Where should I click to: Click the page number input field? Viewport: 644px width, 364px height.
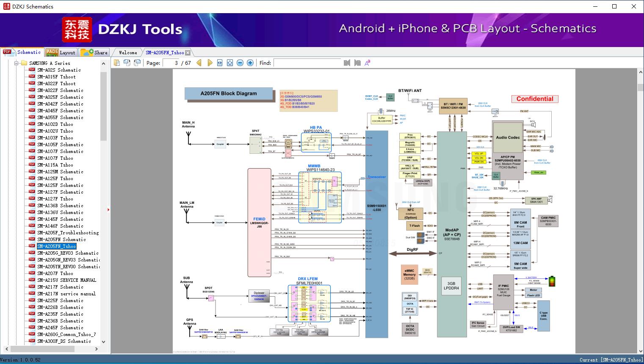click(x=171, y=63)
